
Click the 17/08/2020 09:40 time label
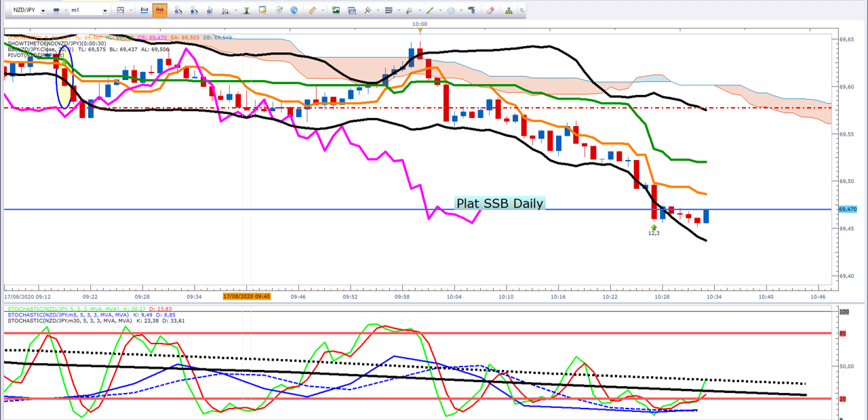247,296
